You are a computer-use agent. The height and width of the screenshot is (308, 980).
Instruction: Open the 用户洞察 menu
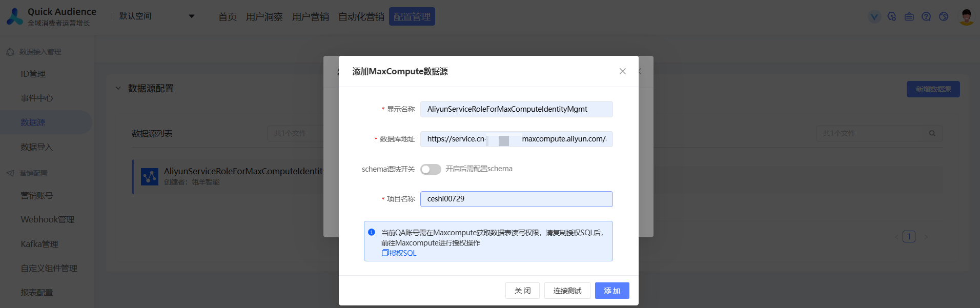[x=264, y=17]
